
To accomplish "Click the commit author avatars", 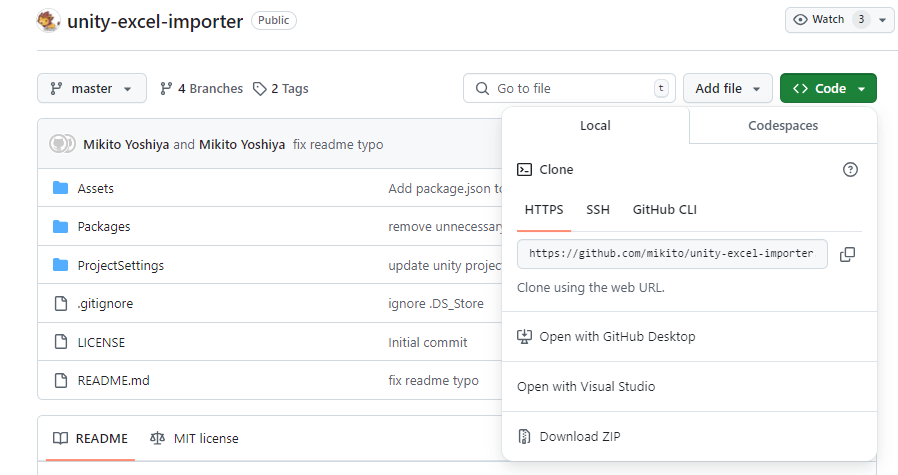I will (x=62, y=144).
